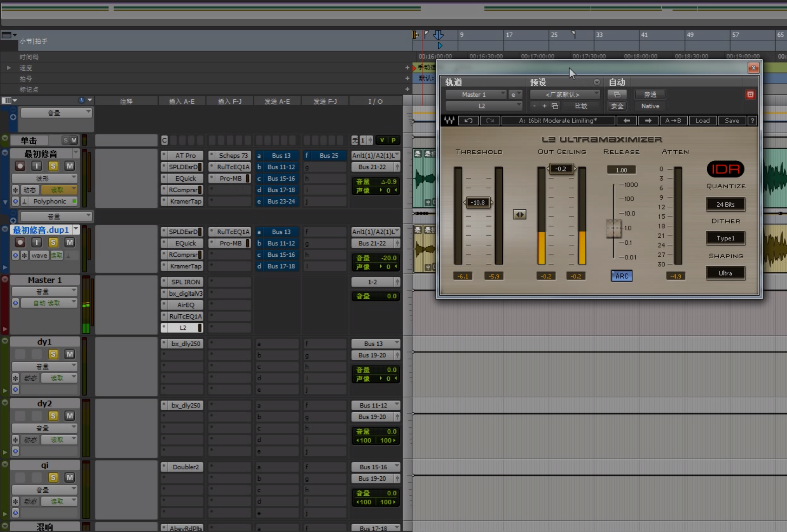
Task: Open the Master 1 track selector dropdown
Action: pyautogui.click(x=476, y=95)
